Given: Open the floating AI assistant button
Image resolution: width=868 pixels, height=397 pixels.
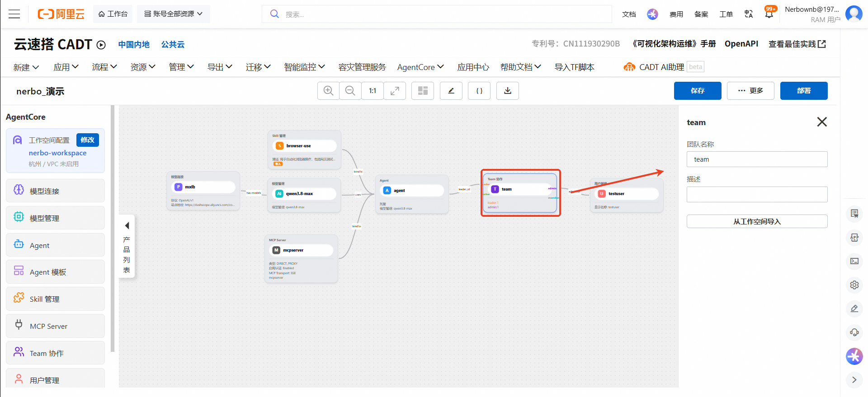Looking at the screenshot, I should (x=854, y=356).
